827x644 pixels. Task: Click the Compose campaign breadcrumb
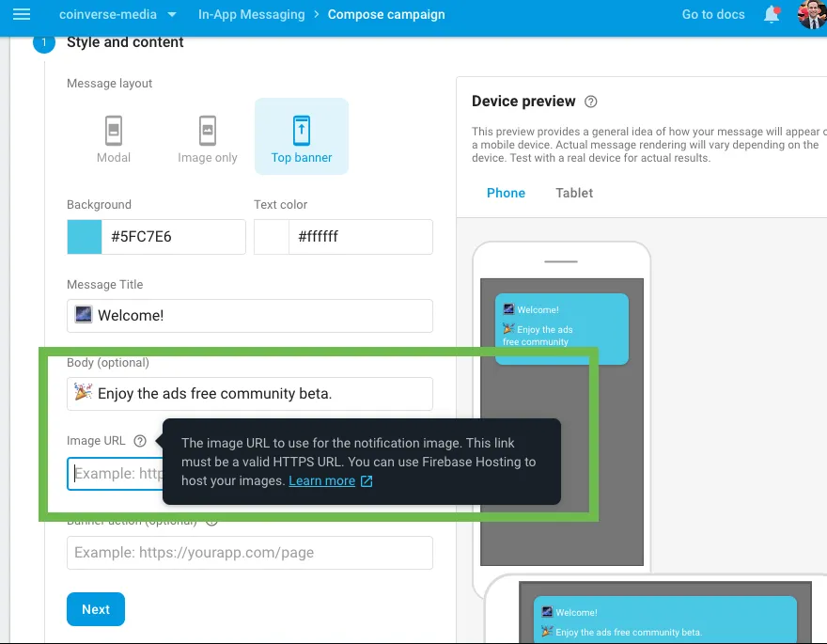(386, 14)
